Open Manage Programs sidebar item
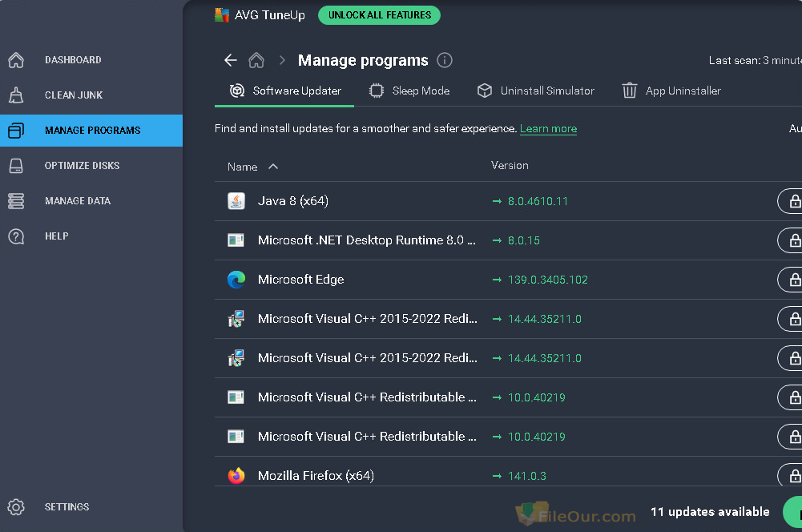 coord(91,131)
